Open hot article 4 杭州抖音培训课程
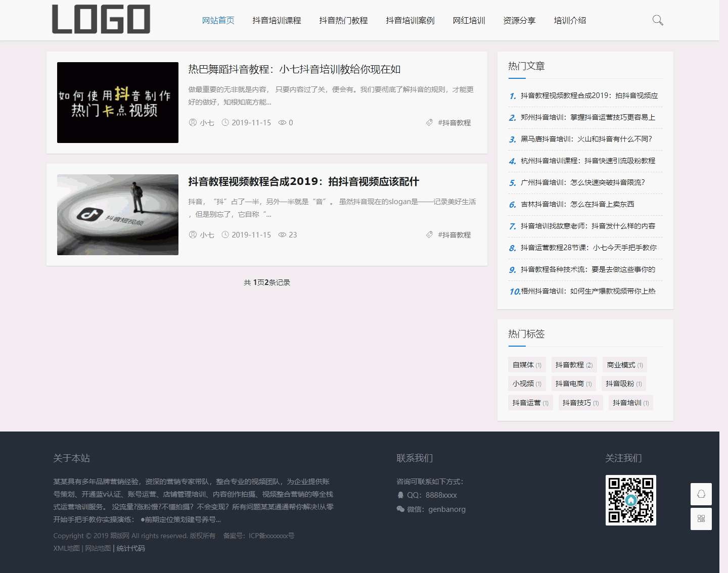728x573 pixels. point(588,161)
